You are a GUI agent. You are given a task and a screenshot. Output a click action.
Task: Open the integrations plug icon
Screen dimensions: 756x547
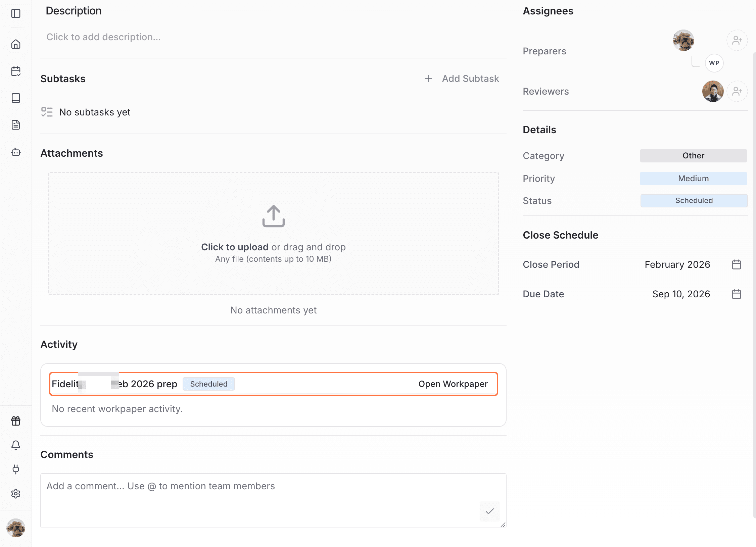[16, 469]
